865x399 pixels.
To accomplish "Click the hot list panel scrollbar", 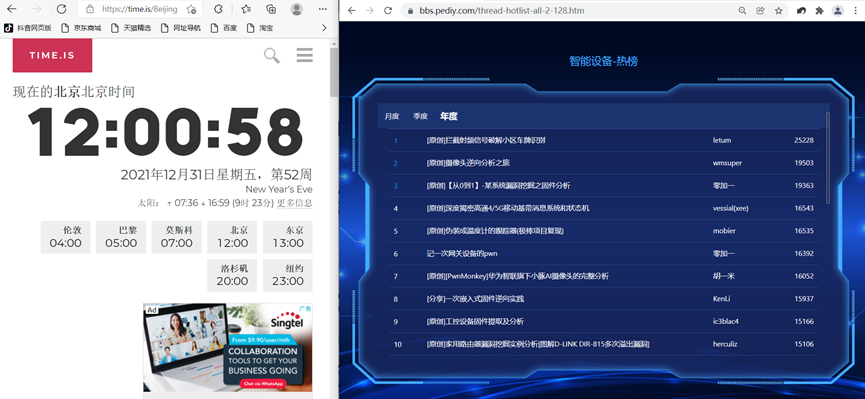I will (x=827, y=158).
